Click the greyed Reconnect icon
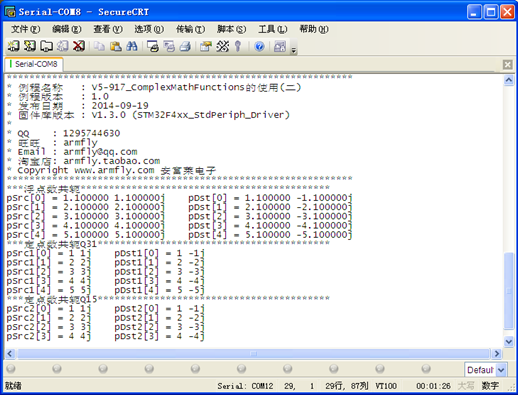518x395 pixels. 63,46
